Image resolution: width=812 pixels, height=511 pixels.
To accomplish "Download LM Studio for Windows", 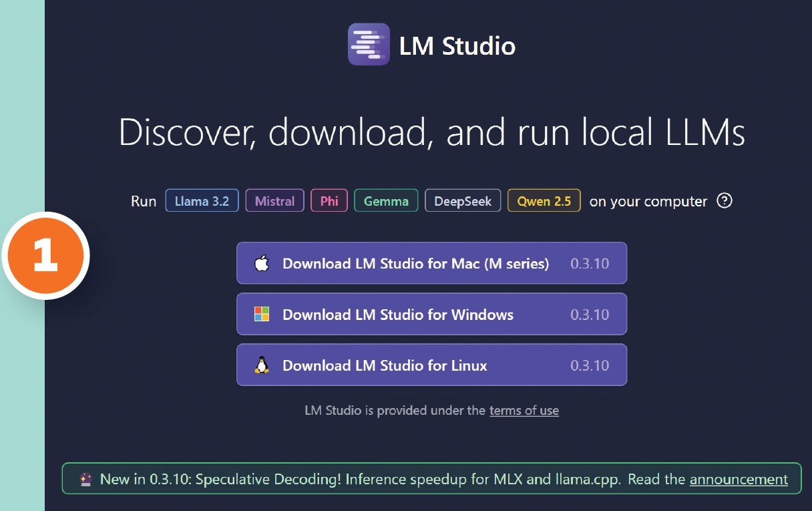I will 431,314.
